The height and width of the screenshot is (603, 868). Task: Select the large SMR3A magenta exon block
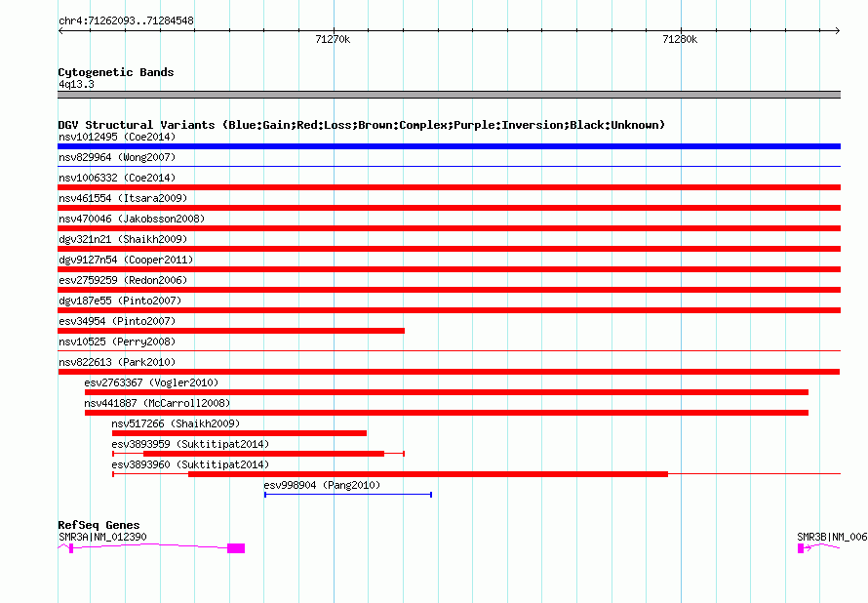(236, 548)
